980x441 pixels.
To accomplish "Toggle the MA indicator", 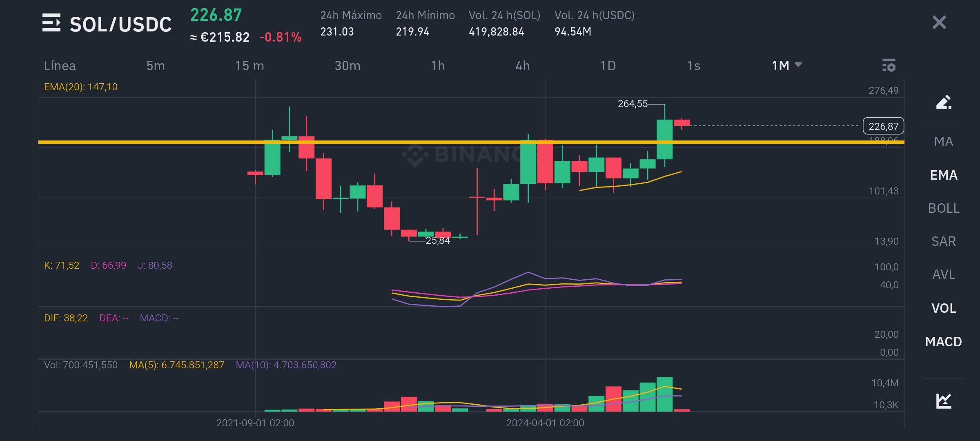I will pos(944,142).
